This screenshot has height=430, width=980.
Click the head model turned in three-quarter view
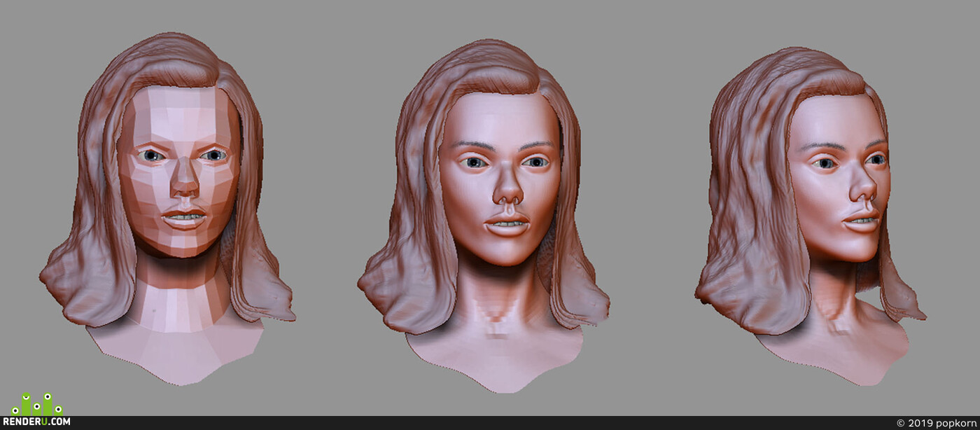click(x=811, y=216)
